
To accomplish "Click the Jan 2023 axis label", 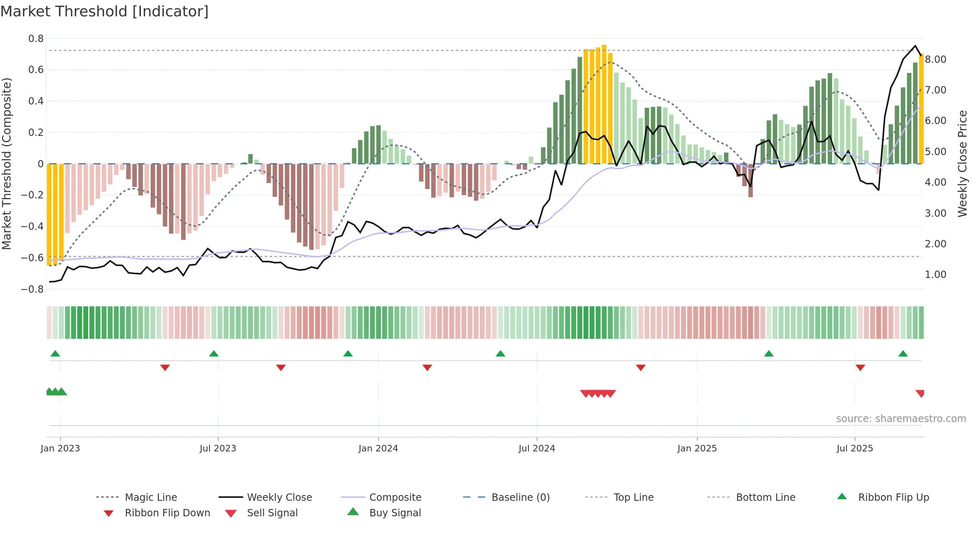I will point(60,448).
